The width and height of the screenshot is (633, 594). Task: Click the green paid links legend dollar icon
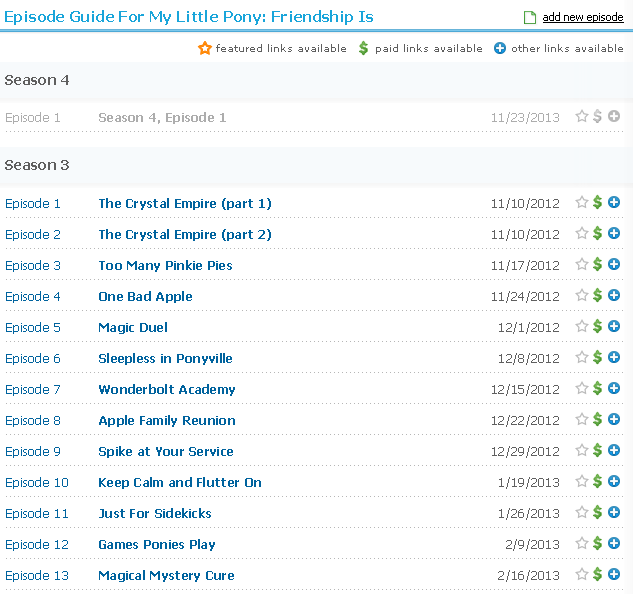click(x=363, y=48)
